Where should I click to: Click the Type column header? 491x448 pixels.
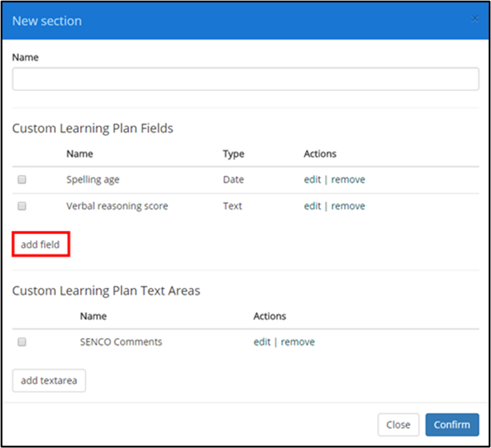[x=233, y=154]
